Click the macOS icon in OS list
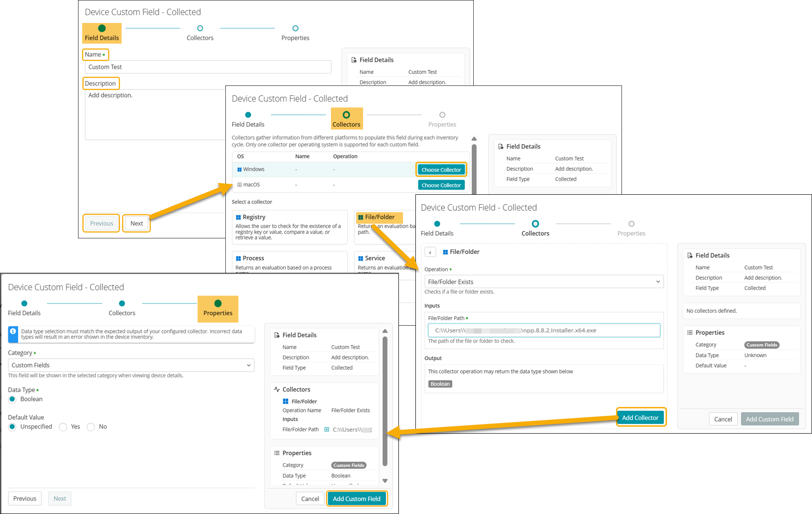 tap(239, 185)
